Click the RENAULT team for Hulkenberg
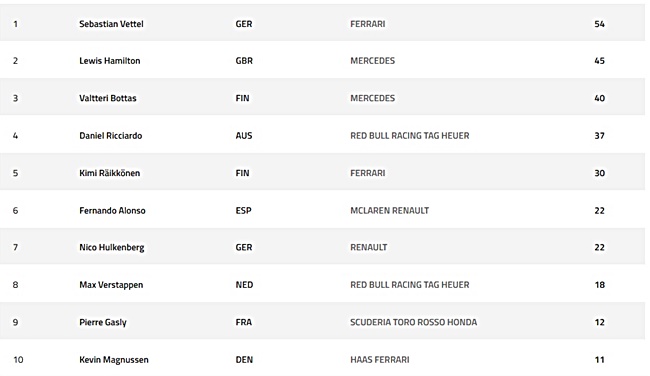The width and height of the screenshot is (650, 376). [x=368, y=247]
